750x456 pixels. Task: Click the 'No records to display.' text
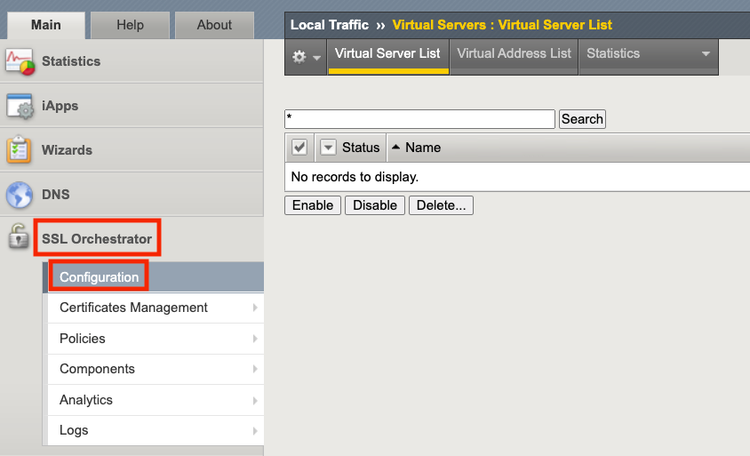click(x=354, y=177)
